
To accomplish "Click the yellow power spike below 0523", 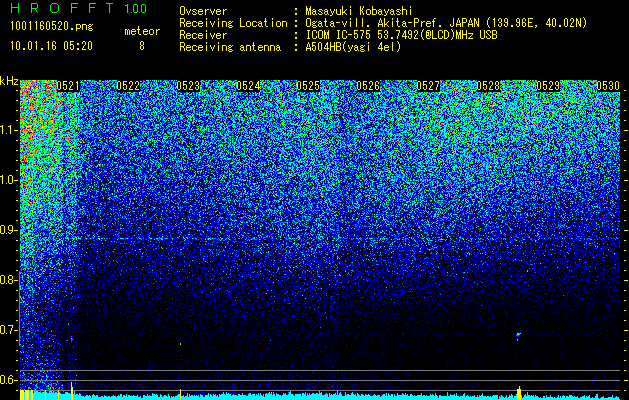I will click(181, 394).
